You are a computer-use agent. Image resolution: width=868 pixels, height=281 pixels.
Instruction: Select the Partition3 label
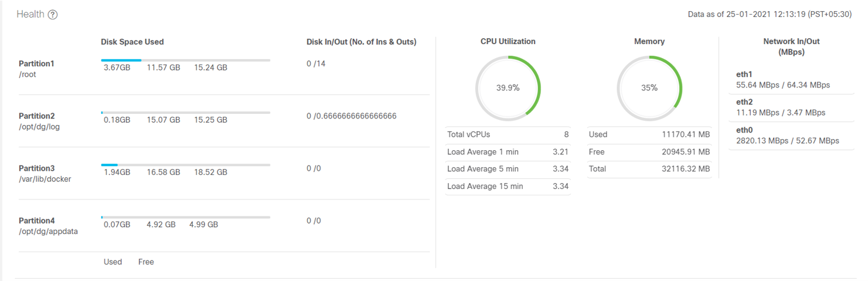(36, 168)
